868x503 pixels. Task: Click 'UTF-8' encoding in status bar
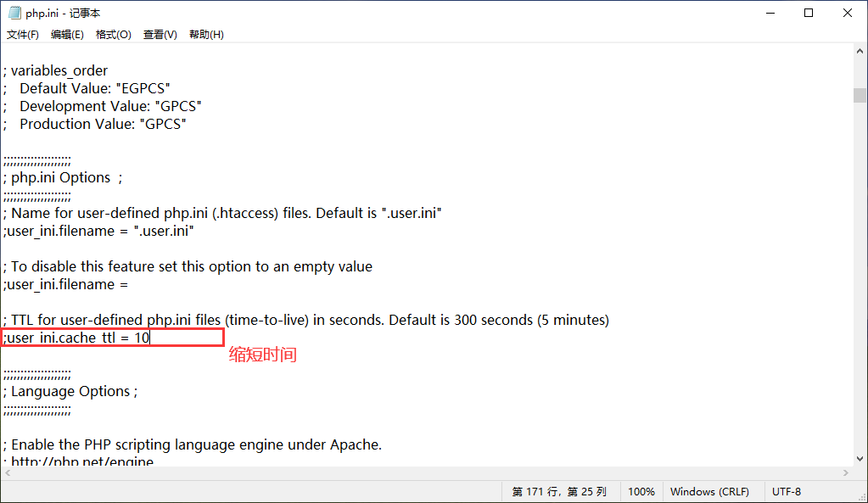click(x=786, y=491)
